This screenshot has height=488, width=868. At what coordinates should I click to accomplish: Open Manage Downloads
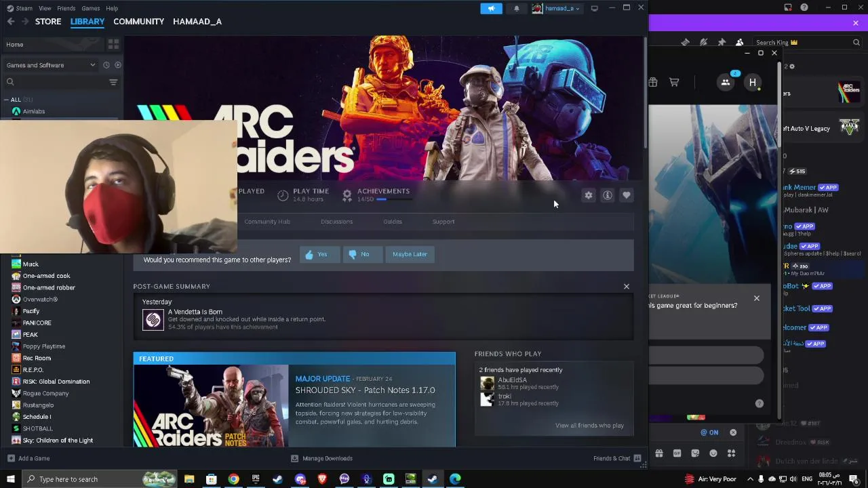point(321,458)
